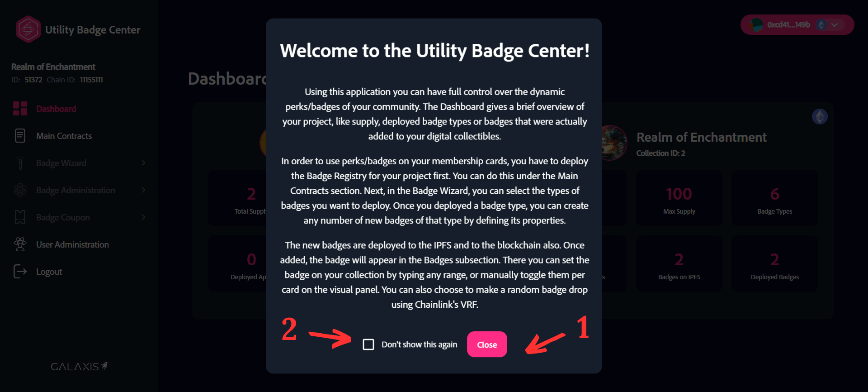
Task: Check the Don't show this again box
Action: (368, 344)
